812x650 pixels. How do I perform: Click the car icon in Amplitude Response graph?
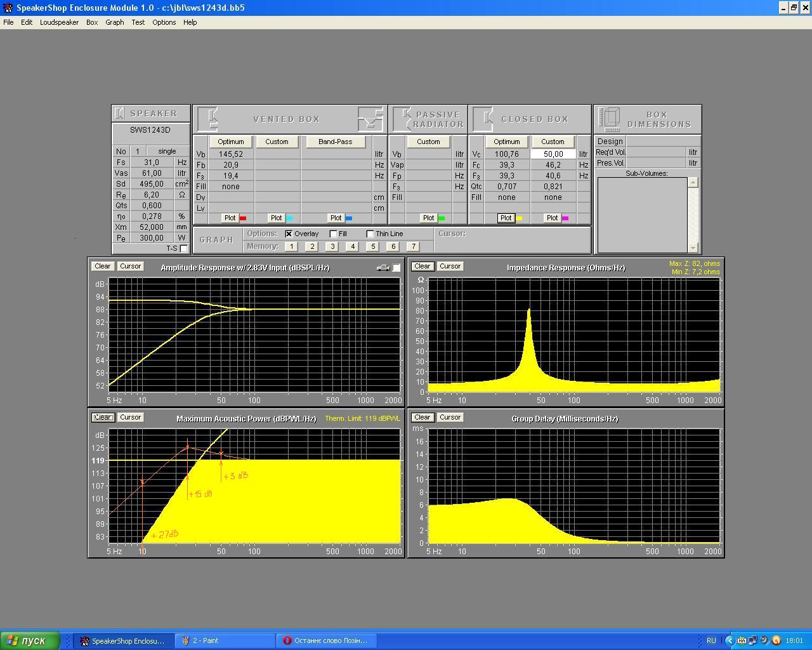(x=383, y=268)
